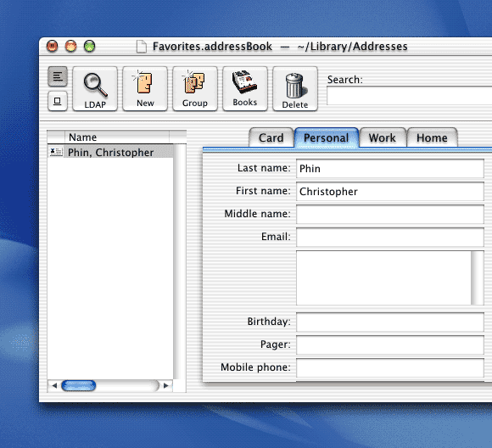Open the Books icon
Image resolution: width=492 pixels, height=448 pixels.
(x=245, y=88)
